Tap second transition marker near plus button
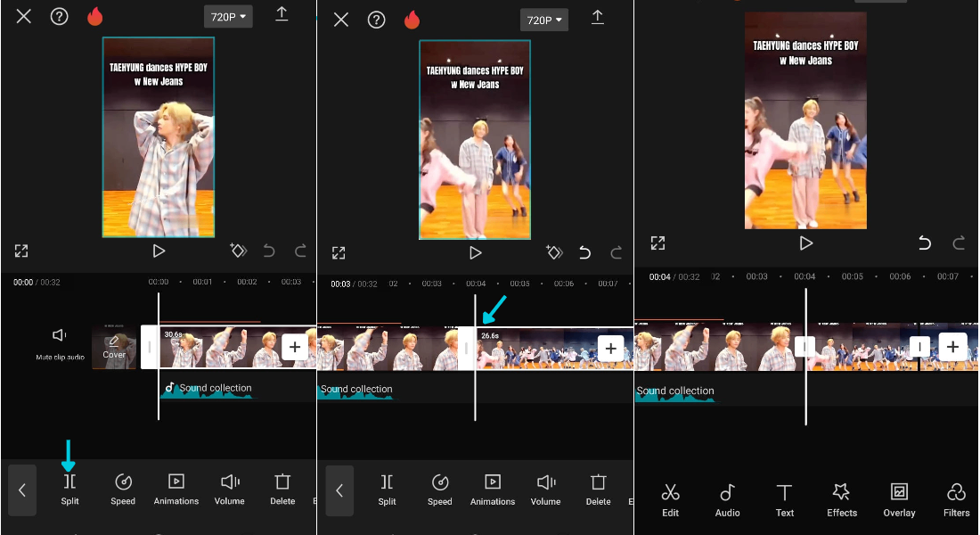The height and width of the screenshot is (535, 980). 919,346
